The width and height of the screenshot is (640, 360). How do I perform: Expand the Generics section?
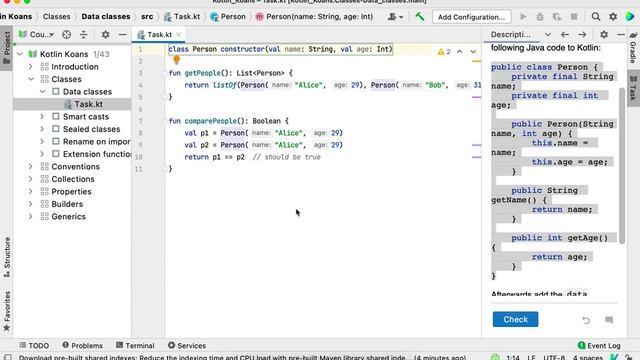point(31,217)
